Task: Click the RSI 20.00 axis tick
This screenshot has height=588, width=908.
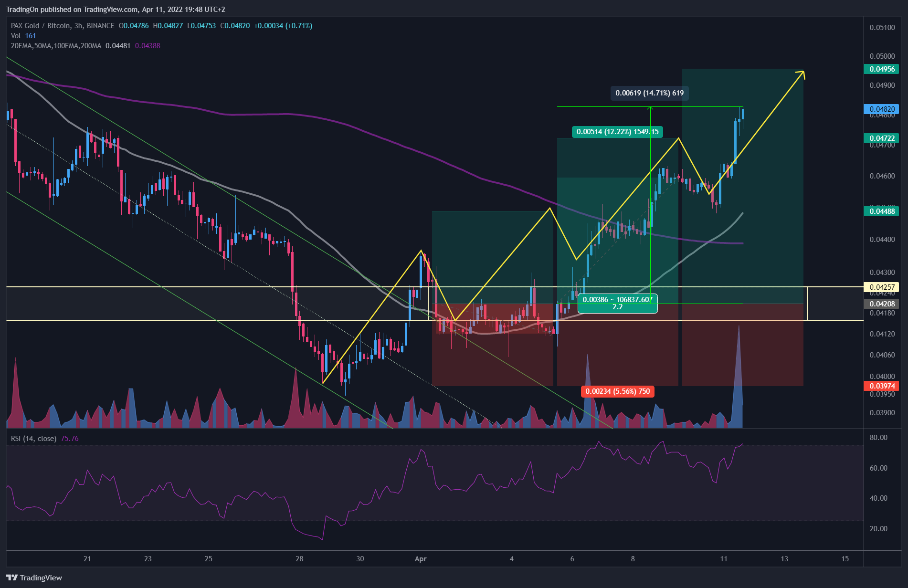Action: point(878,529)
